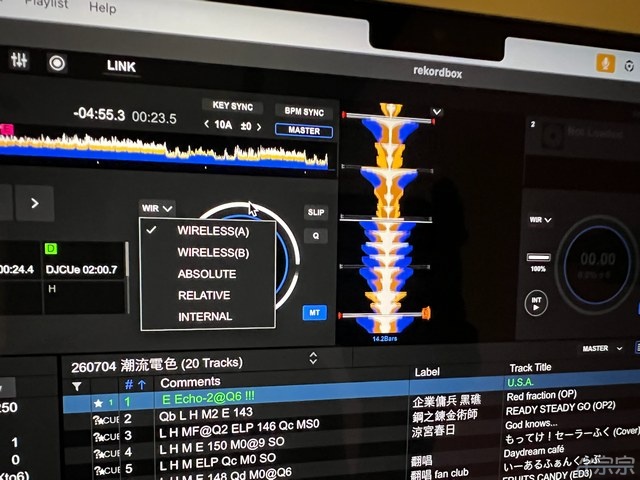Click track title God knows...

(531, 424)
